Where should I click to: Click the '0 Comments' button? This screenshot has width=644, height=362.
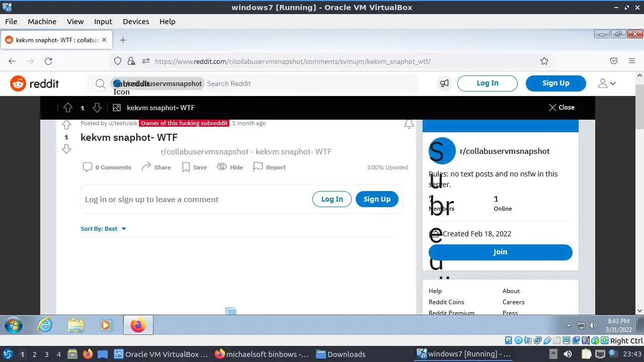(107, 167)
